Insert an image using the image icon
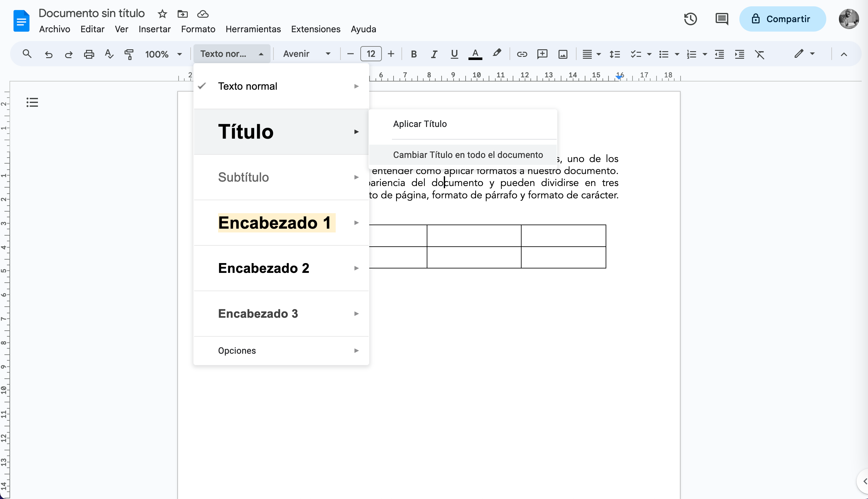868x499 pixels. pos(563,54)
